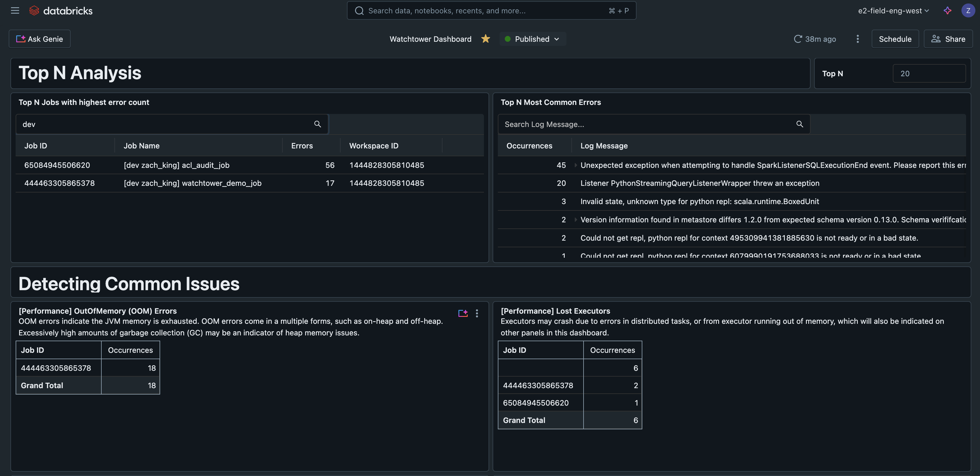Image resolution: width=980 pixels, height=476 pixels.
Task: Expand the metastore version information error row
Action: 576,220
